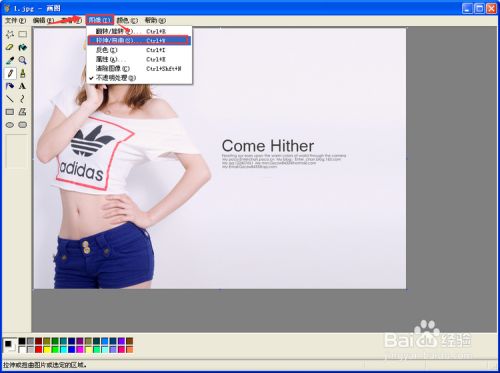Pick the lavender periwinkle swatch
Viewport: 500px width, 373px height.
tap(113, 350)
